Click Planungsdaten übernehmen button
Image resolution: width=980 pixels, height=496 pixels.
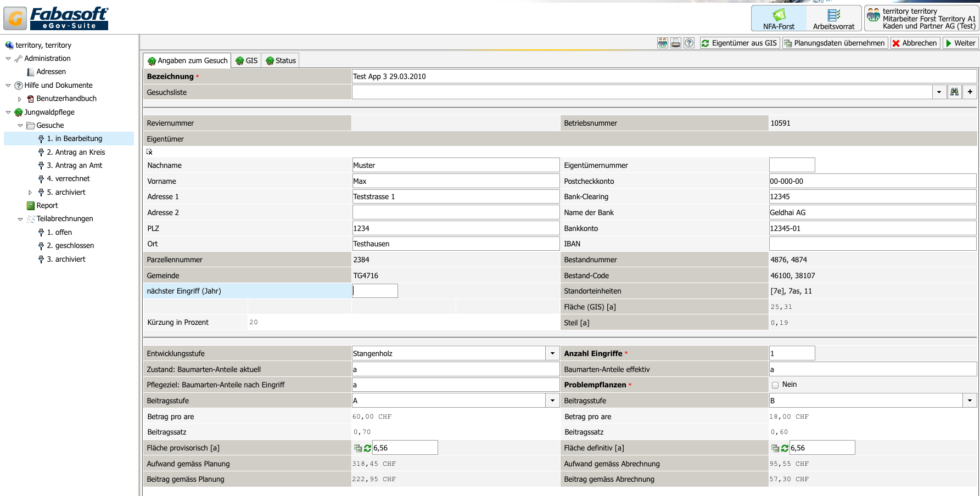point(835,43)
